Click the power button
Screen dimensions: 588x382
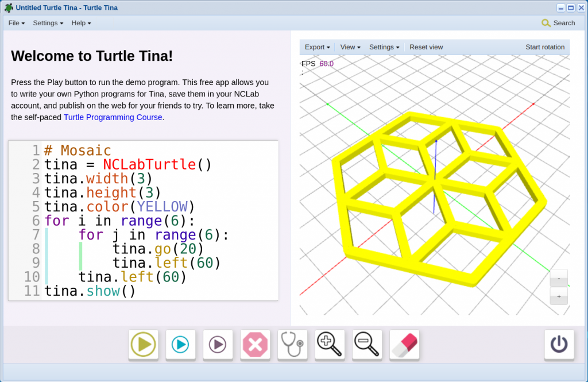click(559, 345)
